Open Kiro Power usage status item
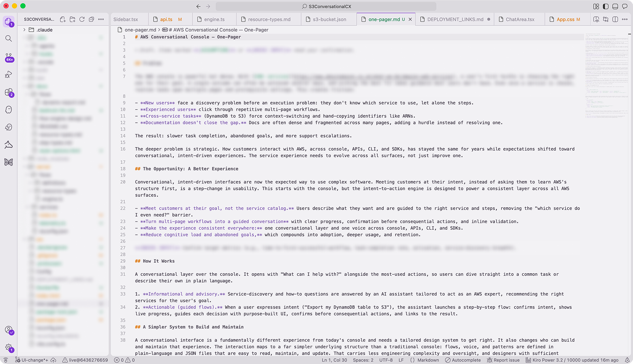The image size is (633, 364). coord(572,360)
